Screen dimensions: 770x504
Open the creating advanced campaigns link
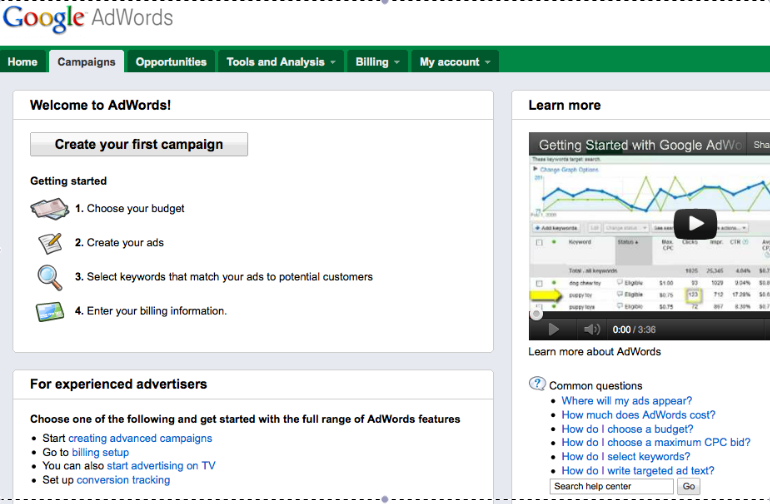click(140, 438)
